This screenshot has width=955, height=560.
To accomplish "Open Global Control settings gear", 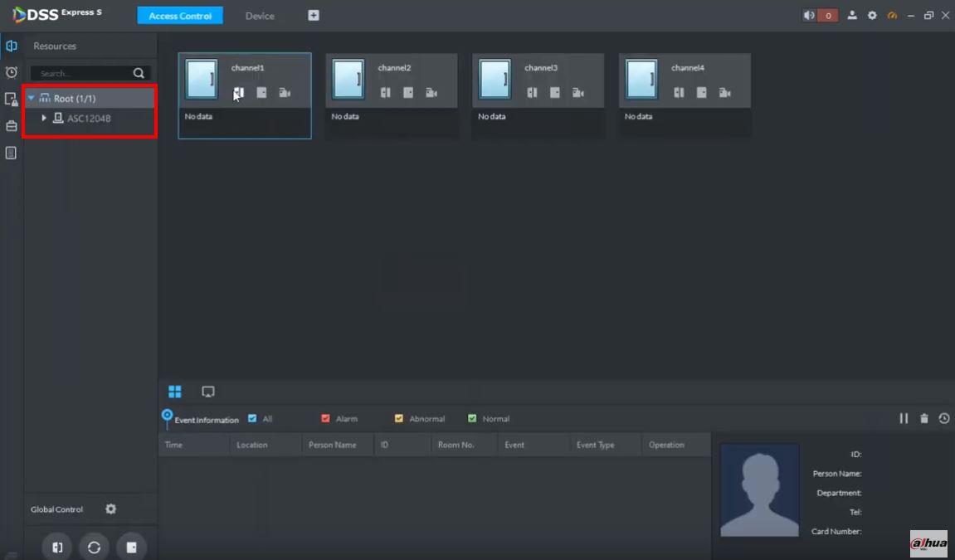I will click(111, 509).
